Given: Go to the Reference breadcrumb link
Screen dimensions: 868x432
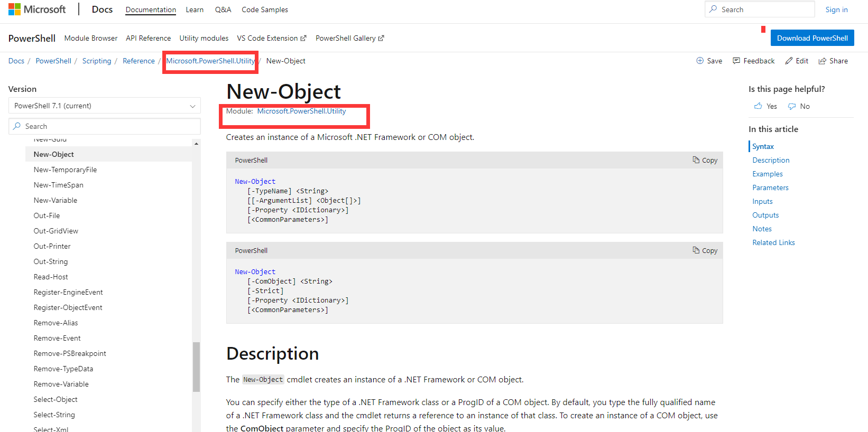Looking at the screenshot, I should tap(138, 61).
